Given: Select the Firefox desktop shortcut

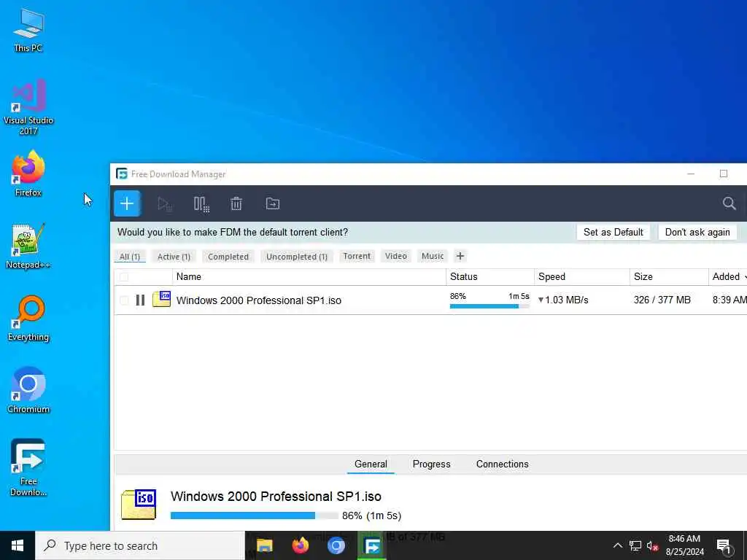Looking at the screenshot, I should [28, 174].
